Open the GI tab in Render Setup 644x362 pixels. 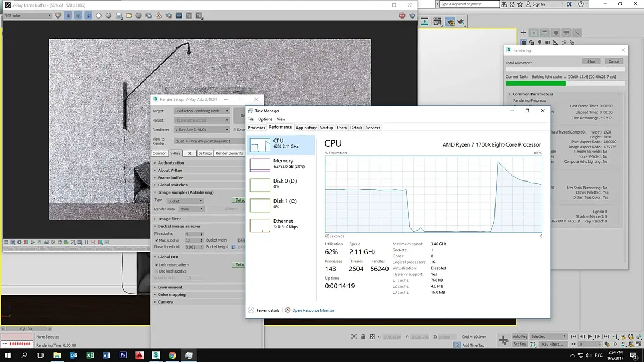click(189, 153)
